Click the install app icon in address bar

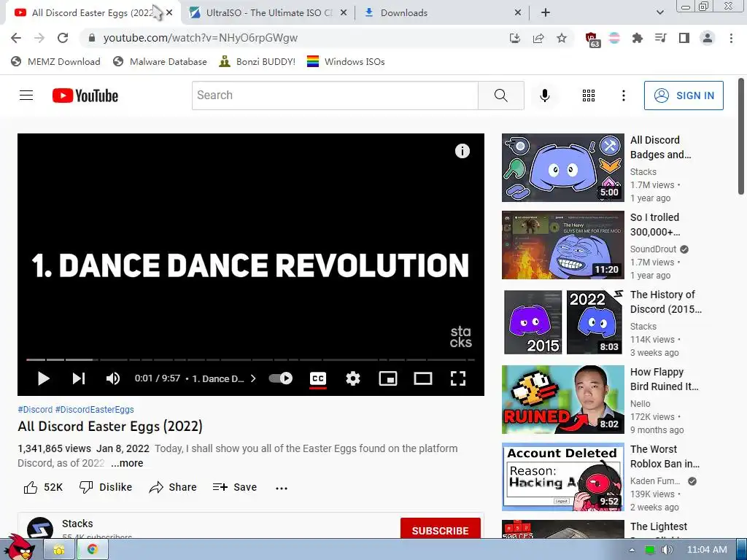pos(515,38)
